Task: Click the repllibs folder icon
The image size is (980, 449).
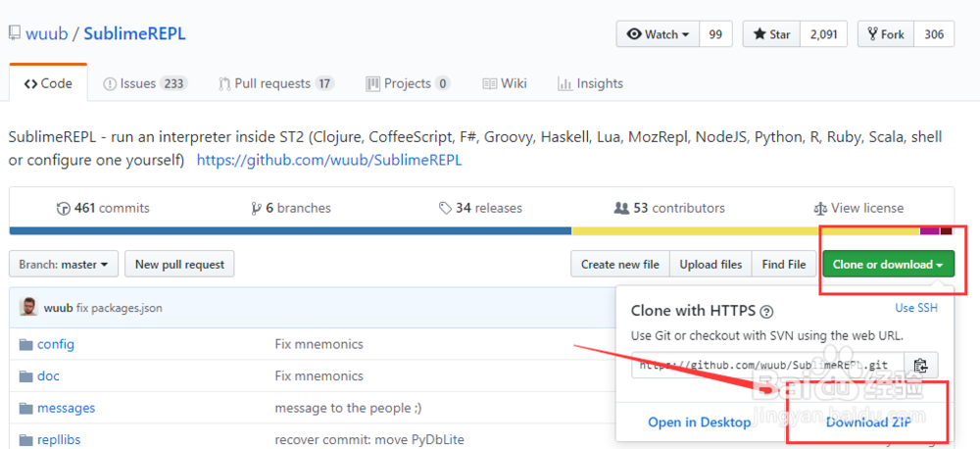Action: coord(25,440)
